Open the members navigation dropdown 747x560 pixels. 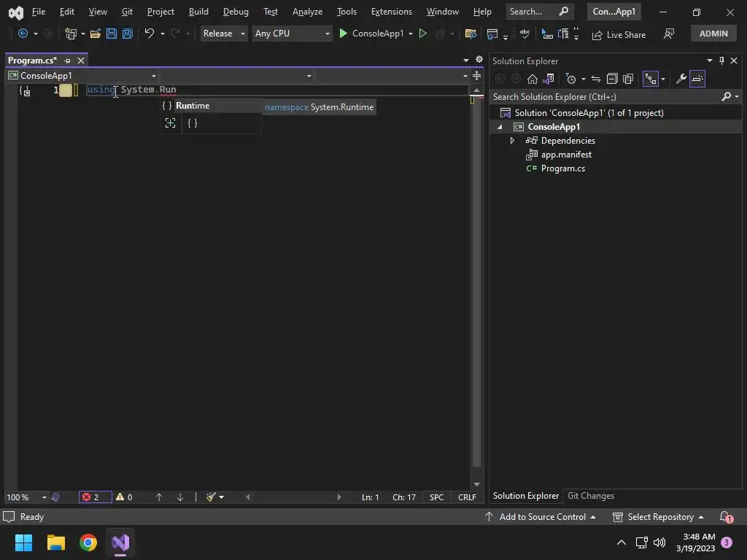pyautogui.click(x=392, y=76)
